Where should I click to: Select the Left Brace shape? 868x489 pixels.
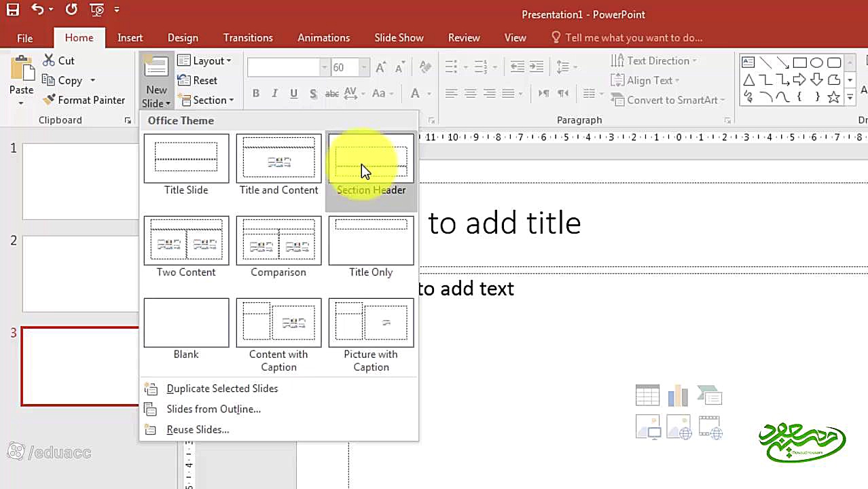(x=799, y=98)
